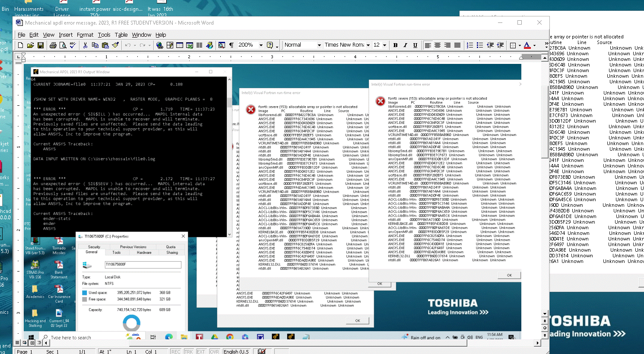The width and height of the screenshot is (644, 354).
Task: Click the Outside Border icon
Action: [x=513, y=45]
